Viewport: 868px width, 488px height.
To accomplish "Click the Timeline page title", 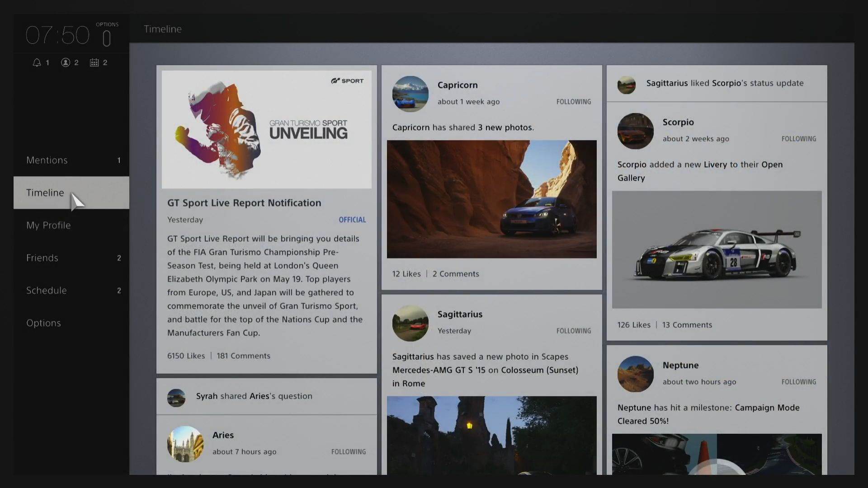I will click(163, 29).
